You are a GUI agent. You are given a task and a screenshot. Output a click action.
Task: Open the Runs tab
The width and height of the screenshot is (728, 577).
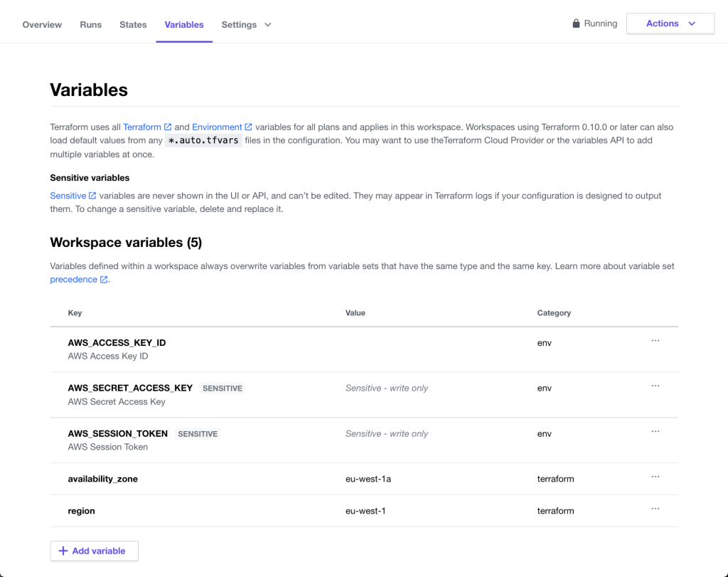point(90,25)
